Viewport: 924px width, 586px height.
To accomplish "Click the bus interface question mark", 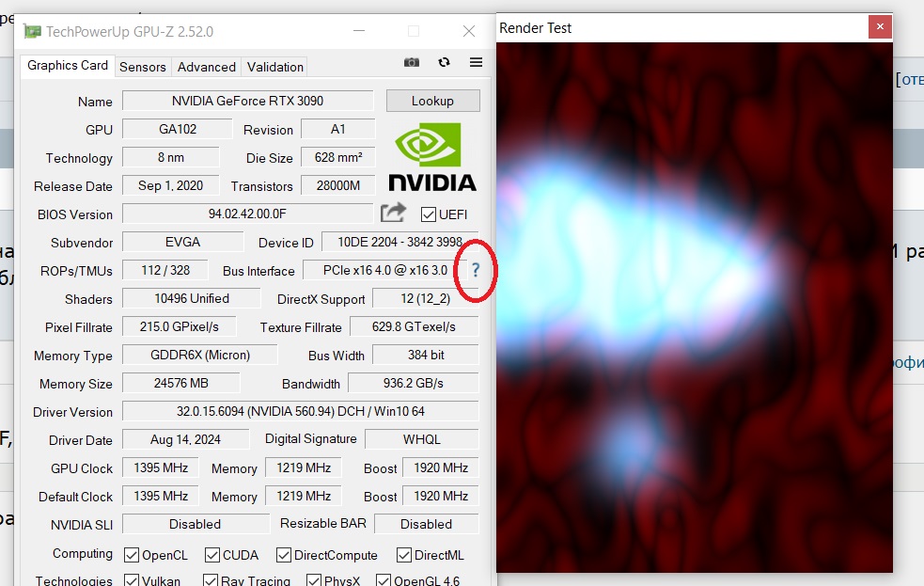I will click(x=476, y=271).
